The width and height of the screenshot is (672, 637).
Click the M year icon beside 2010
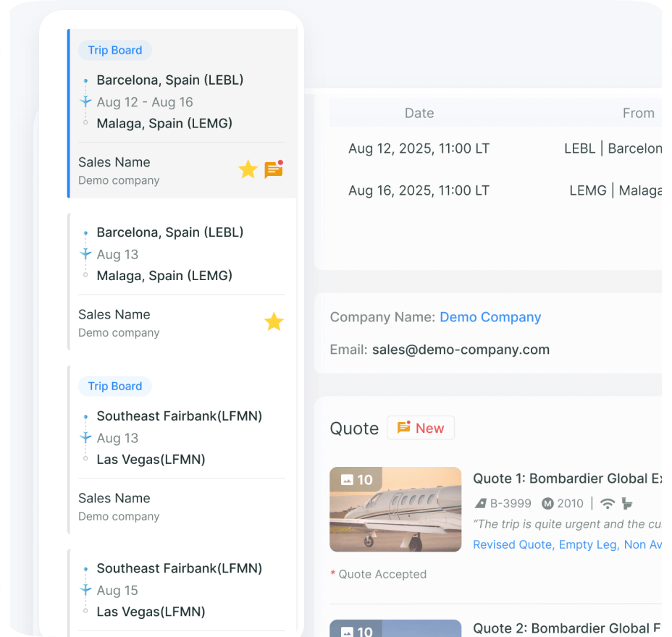pyautogui.click(x=547, y=503)
